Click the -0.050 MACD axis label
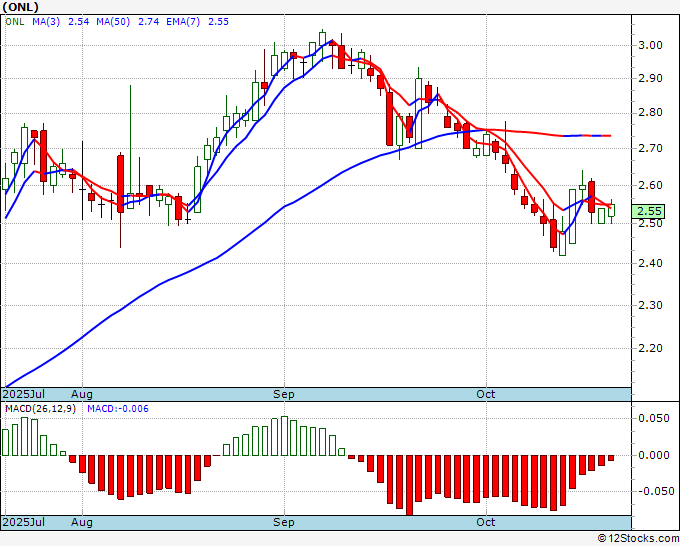This screenshot has height=546, width=680. pos(654,491)
